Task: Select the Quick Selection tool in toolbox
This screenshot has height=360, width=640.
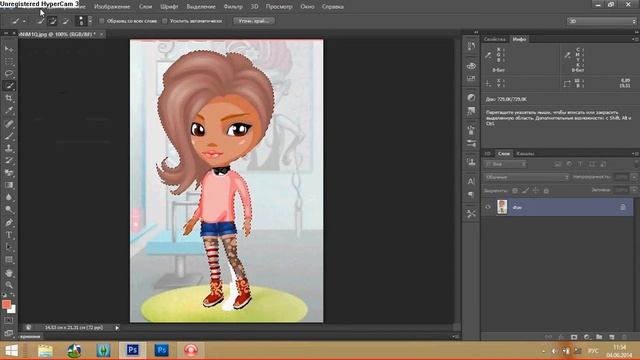Action: (x=9, y=86)
